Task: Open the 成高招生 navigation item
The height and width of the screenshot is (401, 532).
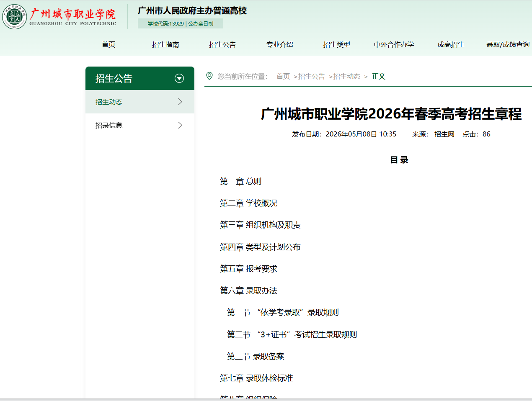Action: tap(451, 44)
